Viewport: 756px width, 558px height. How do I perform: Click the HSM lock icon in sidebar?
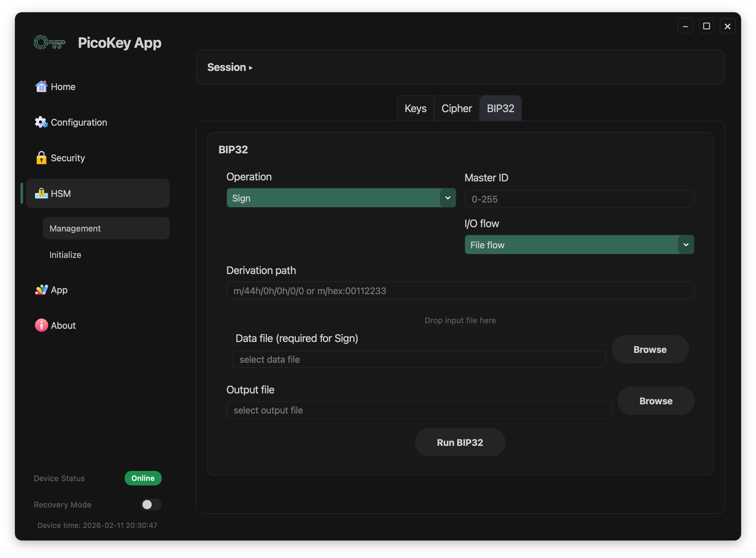(x=41, y=194)
